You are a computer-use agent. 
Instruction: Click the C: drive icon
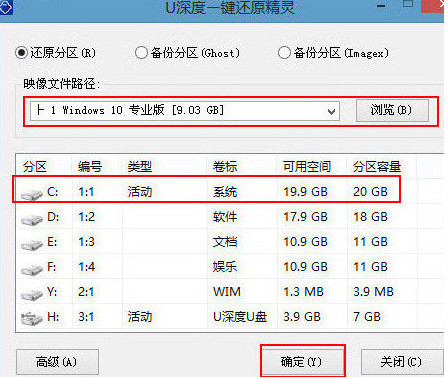click(32, 195)
